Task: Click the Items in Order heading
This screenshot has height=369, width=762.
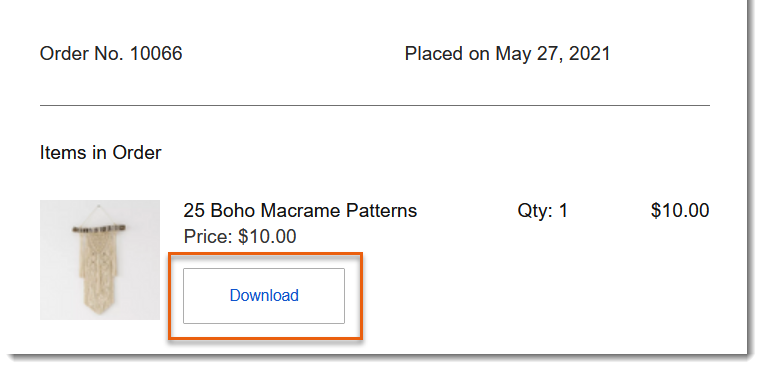Action: click(101, 153)
